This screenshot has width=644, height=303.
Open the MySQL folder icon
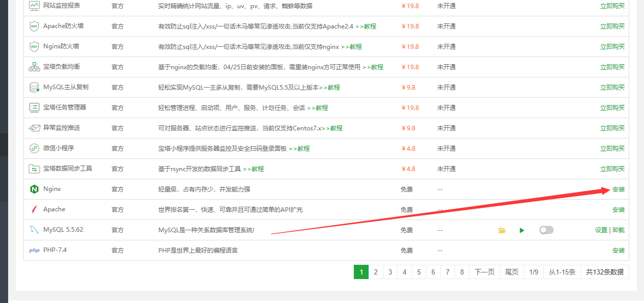tap(502, 231)
